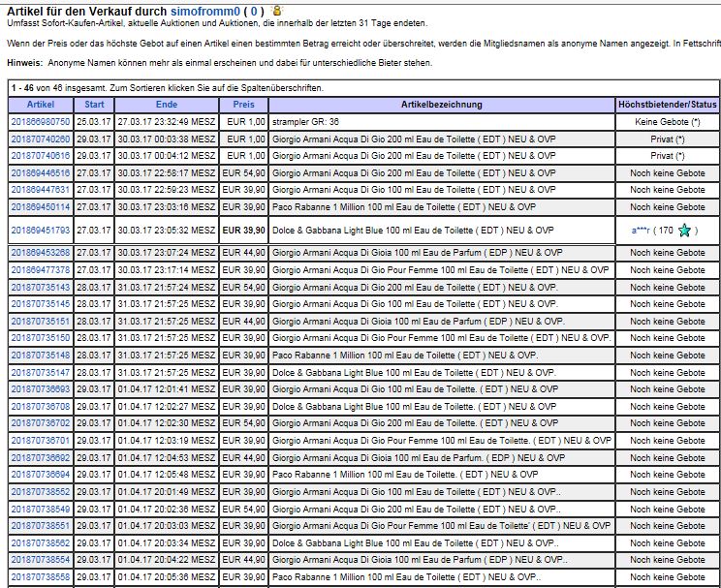Click 'Keine Gebote (*)' status cell
721x588 pixels.
[667, 122]
